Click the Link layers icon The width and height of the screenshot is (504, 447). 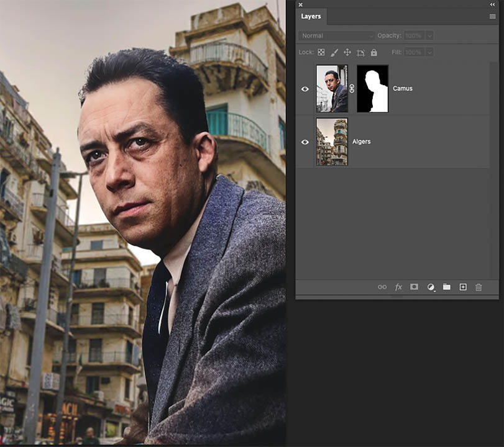[x=382, y=287]
